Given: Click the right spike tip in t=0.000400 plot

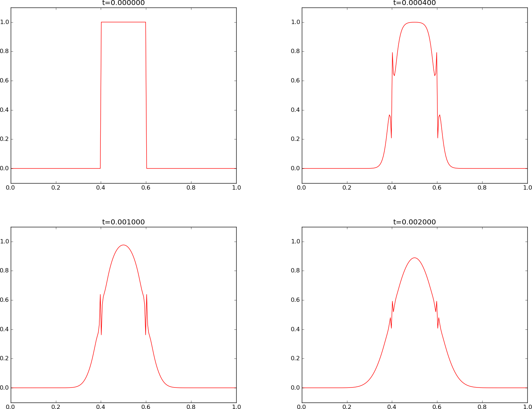Looking at the screenshot, I should [437, 53].
